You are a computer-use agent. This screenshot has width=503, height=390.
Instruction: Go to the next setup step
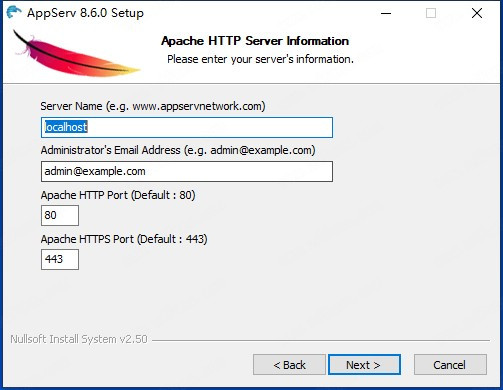[x=364, y=365]
